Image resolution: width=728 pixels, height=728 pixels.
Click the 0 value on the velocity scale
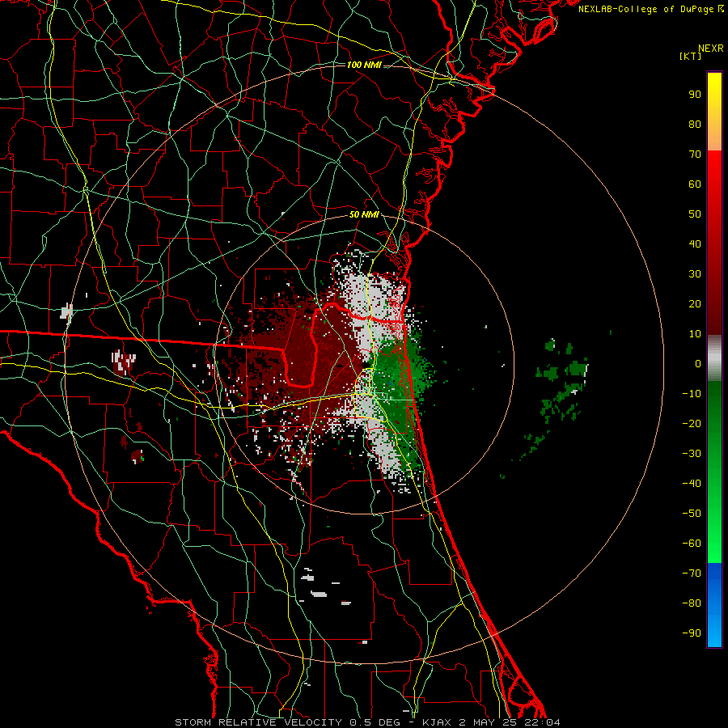click(x=698, y=363)
